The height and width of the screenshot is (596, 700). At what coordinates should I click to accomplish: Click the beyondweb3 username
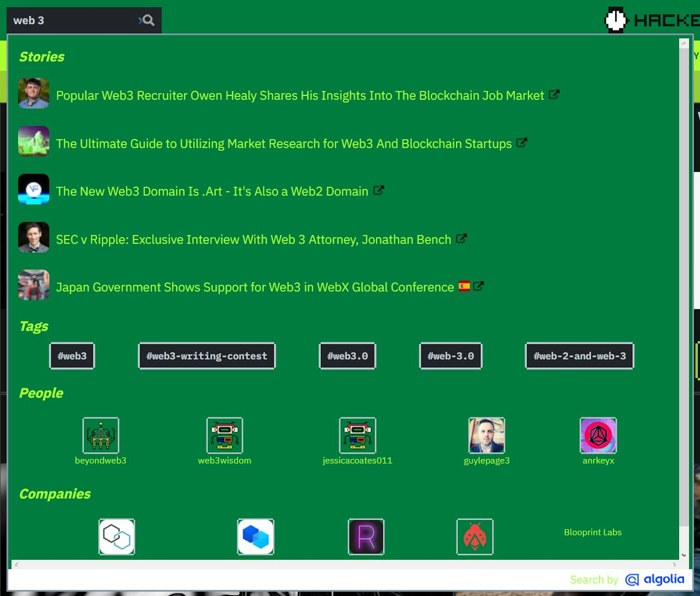(101, 461)
